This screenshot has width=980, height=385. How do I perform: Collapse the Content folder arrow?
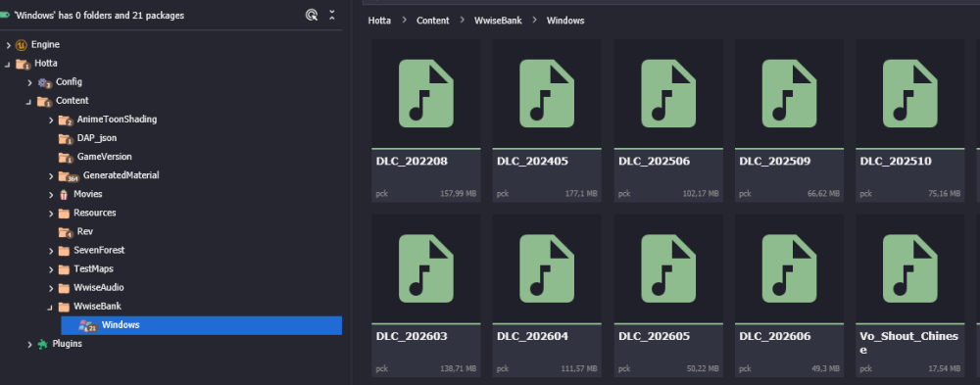pos(28,101)
